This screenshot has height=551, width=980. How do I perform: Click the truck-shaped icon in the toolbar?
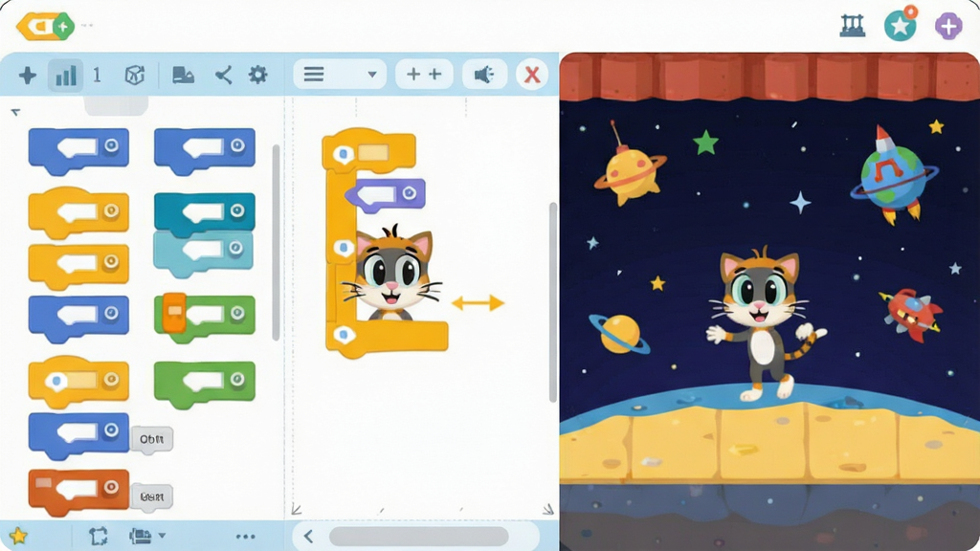[x=183, y=75]
